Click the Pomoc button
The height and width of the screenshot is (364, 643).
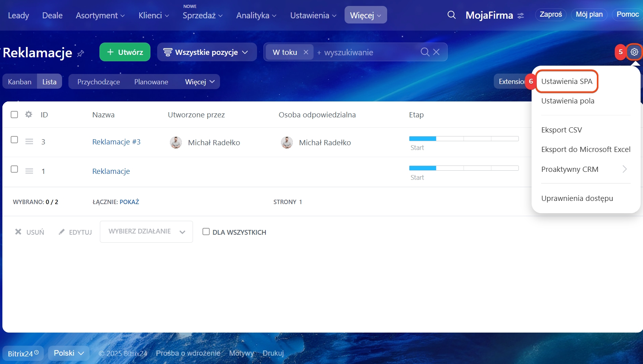627,14
